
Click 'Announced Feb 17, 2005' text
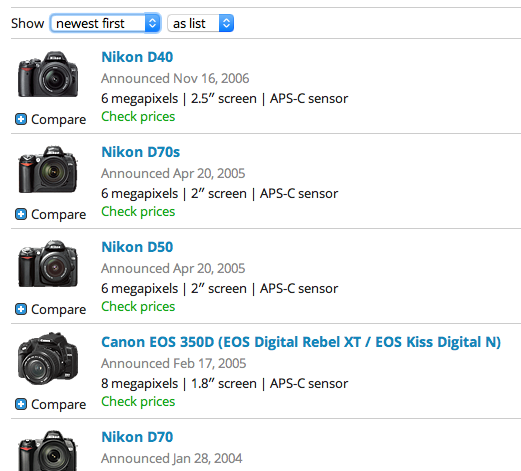pyautogui.click(x=174, y=363)
